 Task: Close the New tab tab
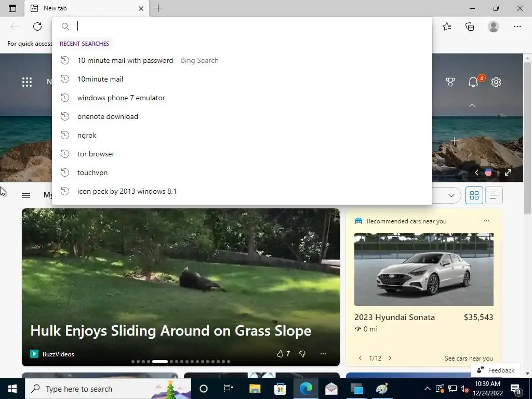(x=141, y=8)
